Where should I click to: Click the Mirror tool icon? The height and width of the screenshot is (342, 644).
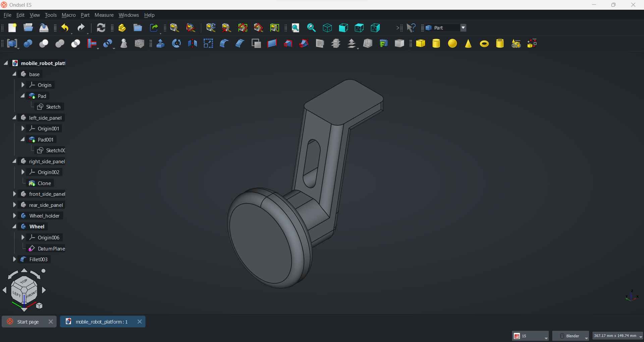(x=193, y=44)
